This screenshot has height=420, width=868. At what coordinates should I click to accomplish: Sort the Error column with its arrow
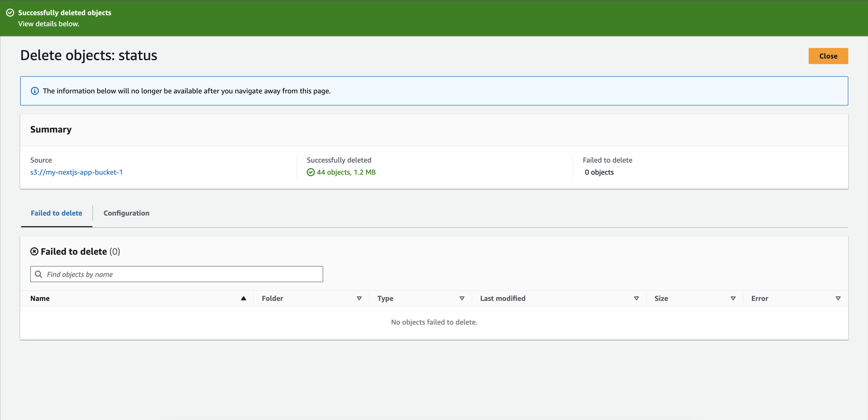(x=838, y=298)
